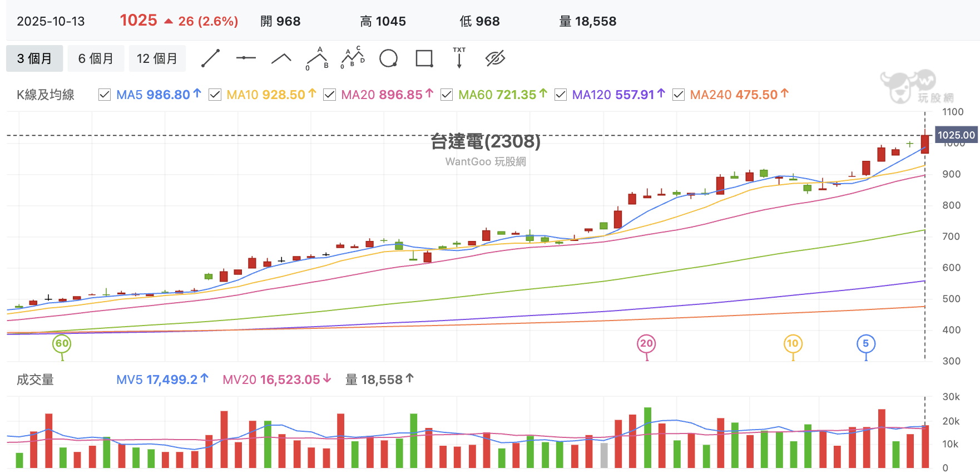
Task: Hide drawings with the eye-slash icon
Action: [x=495, y=58]
